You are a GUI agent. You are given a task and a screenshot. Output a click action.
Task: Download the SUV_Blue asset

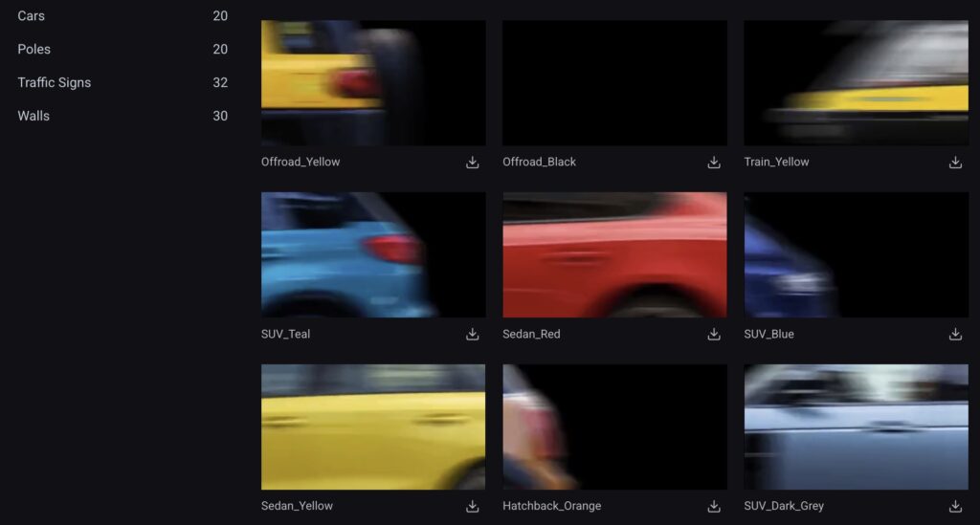coord(954,335)
